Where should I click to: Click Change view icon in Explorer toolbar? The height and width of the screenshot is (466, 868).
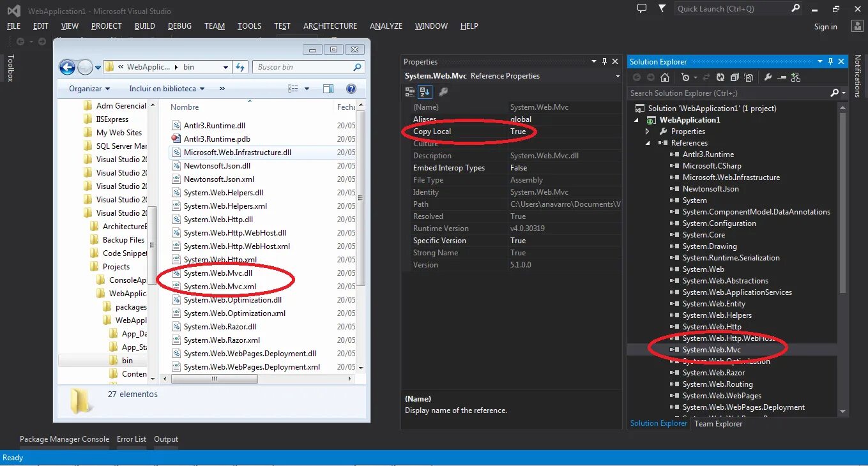pyautogui.click(x=294, y=89)
